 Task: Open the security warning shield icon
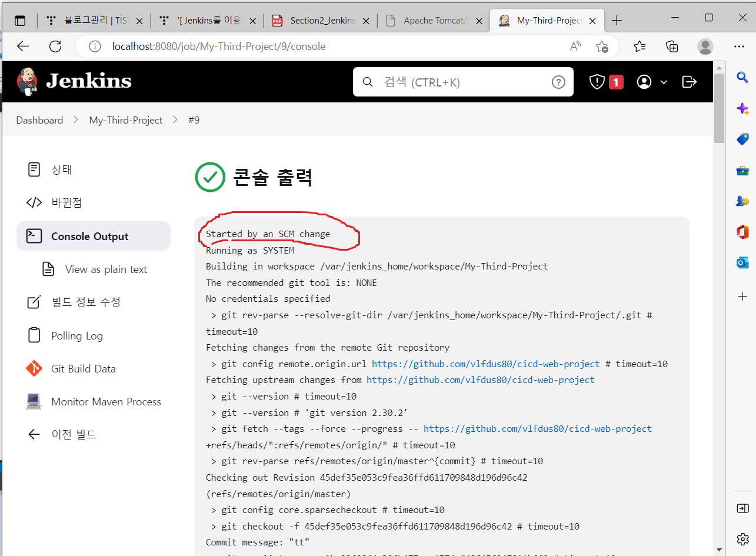click(597, 82)
